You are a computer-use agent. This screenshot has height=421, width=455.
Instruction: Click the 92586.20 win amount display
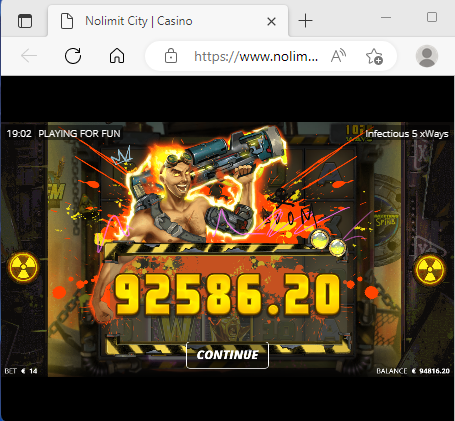pos(227,295)
